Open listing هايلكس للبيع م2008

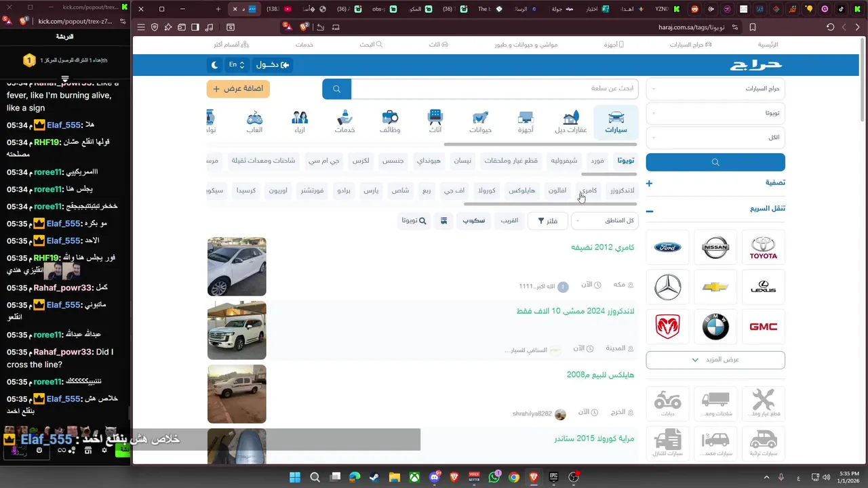tap(600, 375)
